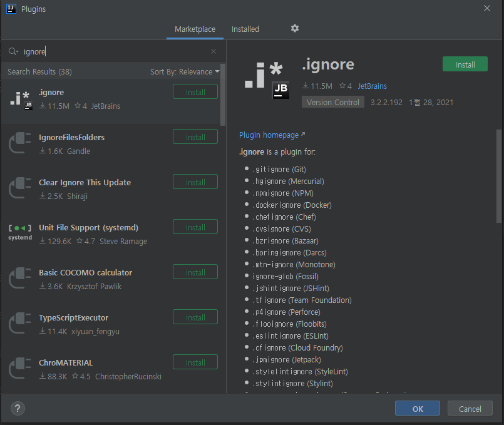
Task: Click the .stylelintignore (StyleLint) entry
Action: point(300,371)
